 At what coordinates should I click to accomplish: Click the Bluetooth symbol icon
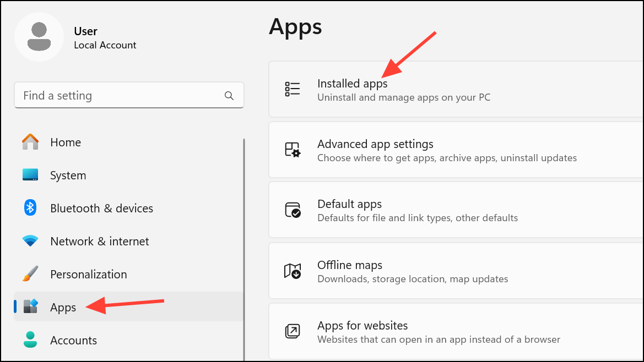[30, 208]
